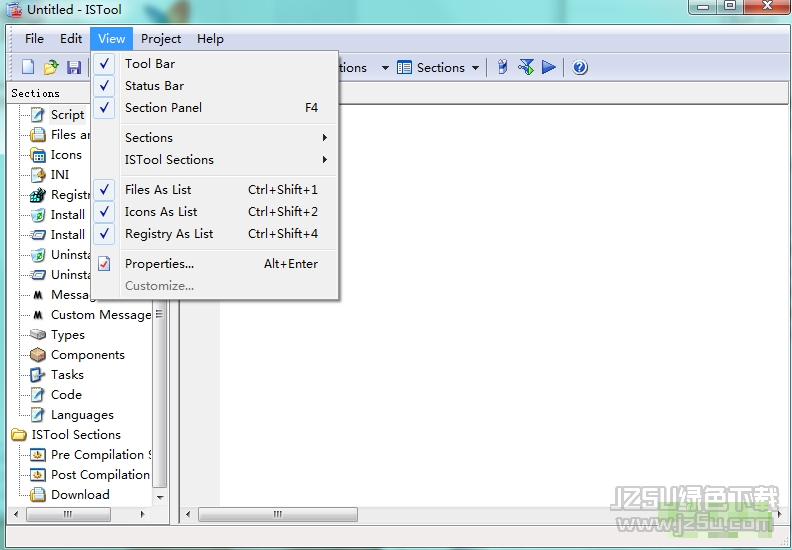Image resolution: width=792 pixels, height=550 pixels.
Task: Click the INI tree label
Action: 60,175
